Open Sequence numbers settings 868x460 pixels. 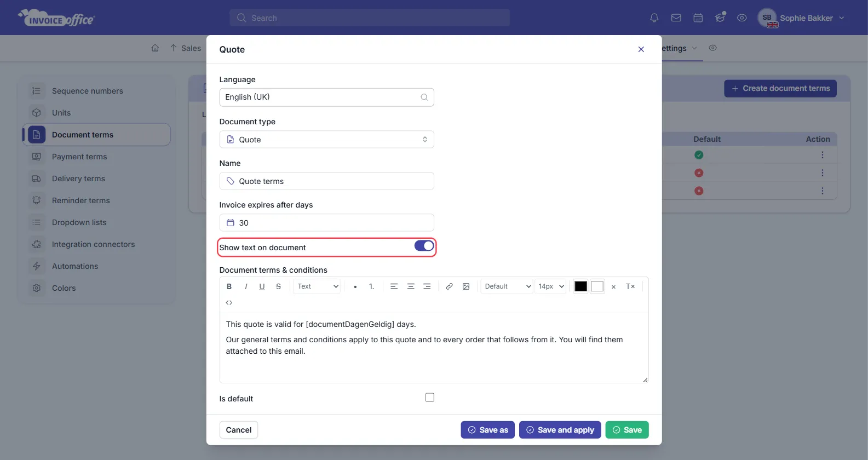point(96,91)
